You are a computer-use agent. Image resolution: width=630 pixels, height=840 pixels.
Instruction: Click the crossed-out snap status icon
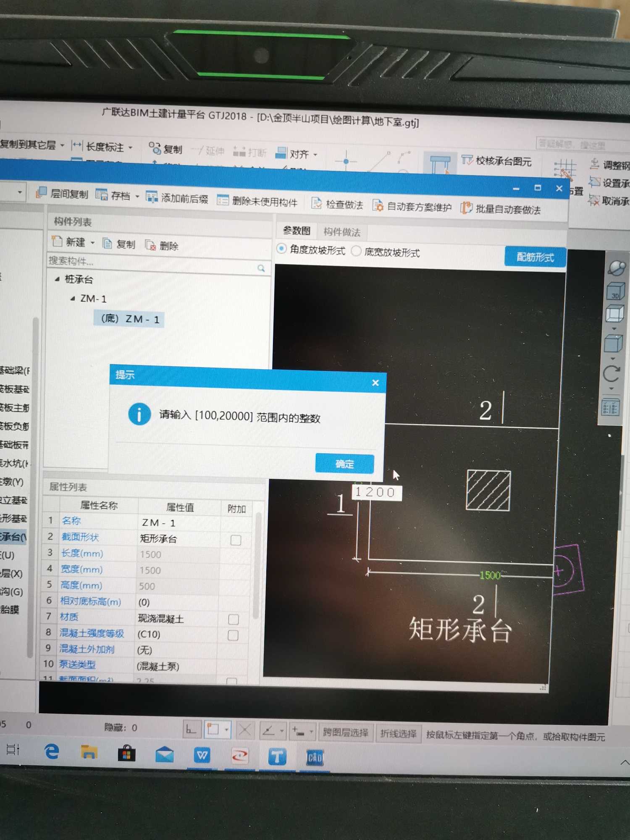(x=245, y=730)
